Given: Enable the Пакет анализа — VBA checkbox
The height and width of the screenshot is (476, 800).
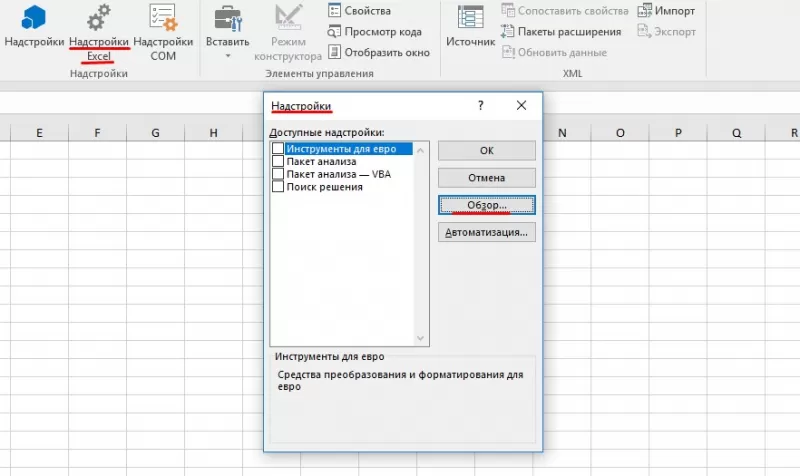Looking at the screenshot, I should tap(278, 174).
